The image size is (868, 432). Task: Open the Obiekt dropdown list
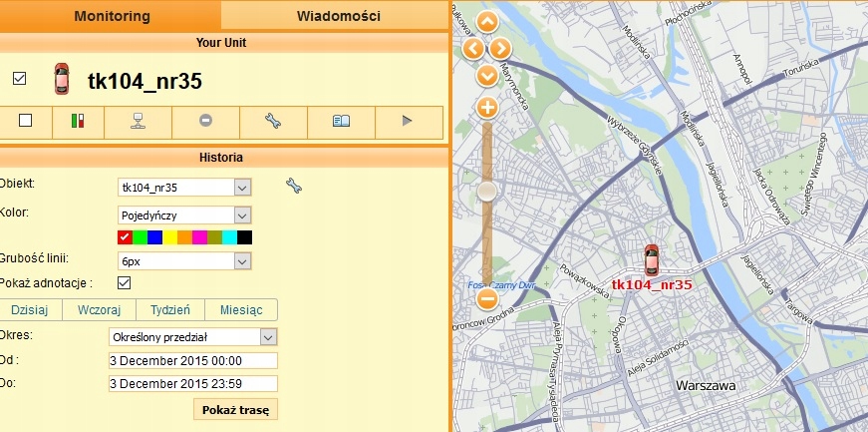[x=242, y=188]
